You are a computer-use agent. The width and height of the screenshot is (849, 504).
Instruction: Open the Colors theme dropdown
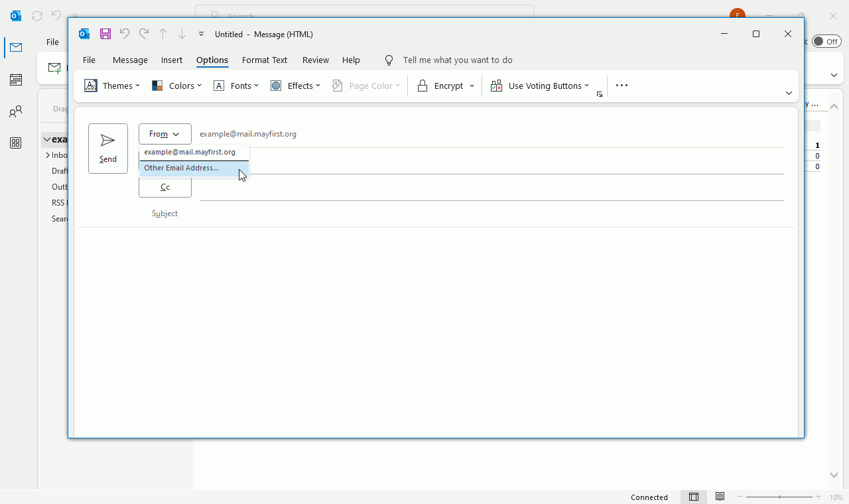pyautogui.click(x=176, y=86)
